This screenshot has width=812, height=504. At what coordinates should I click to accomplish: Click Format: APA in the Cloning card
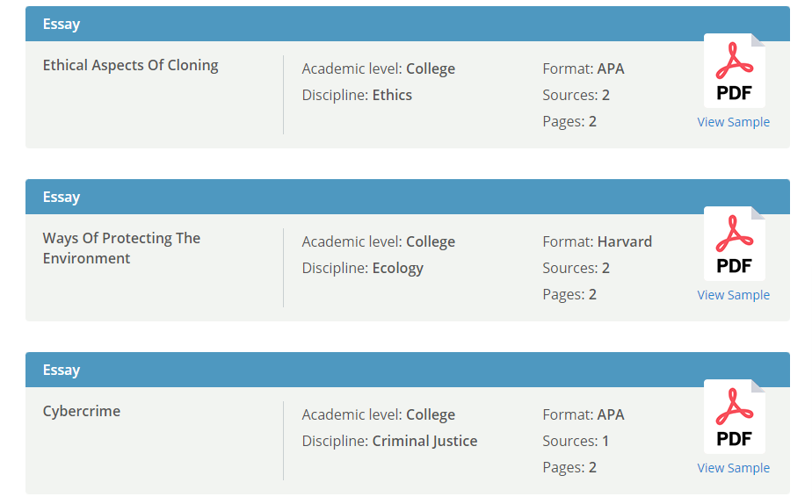point(584,68)
